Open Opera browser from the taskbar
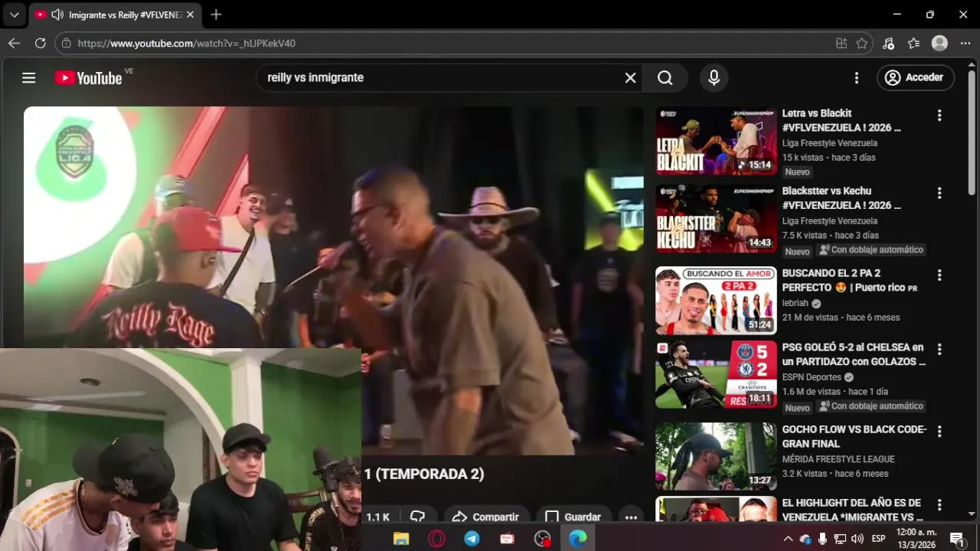This screenshot has height=551, width=980. (x=436, y=539)
